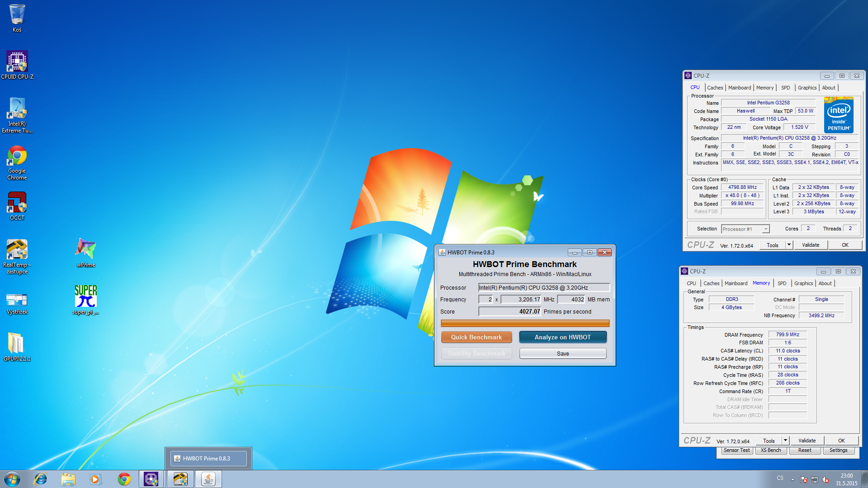Click the HWBOT Prime 0.8.3 taskbar preview thumbnail
The height and width of the screenshot is (488, 868).
208,458
